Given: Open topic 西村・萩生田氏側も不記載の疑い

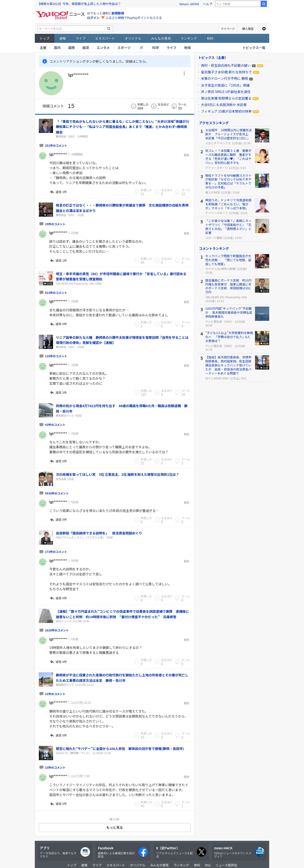Looking at the screenshot, I should (226, 66).
